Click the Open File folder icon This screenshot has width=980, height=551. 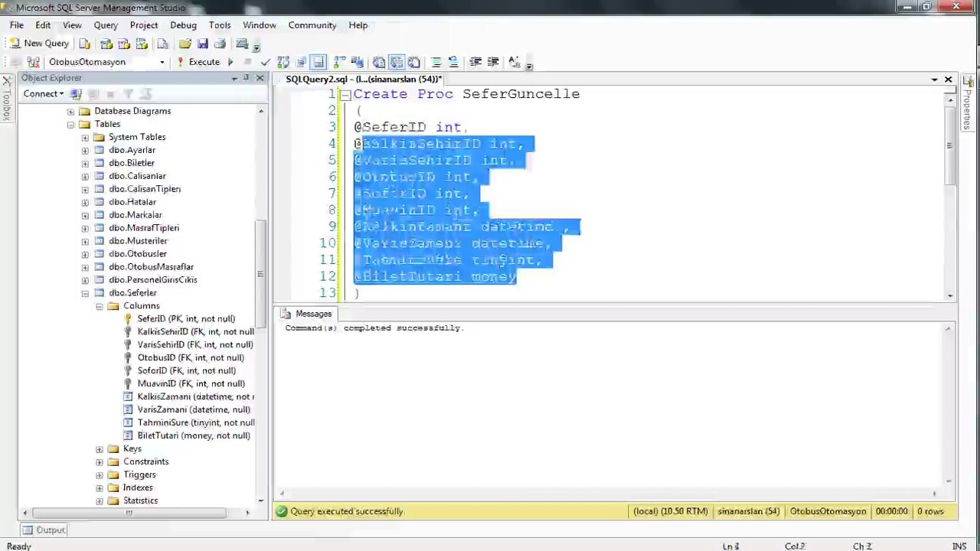[185, 44]
